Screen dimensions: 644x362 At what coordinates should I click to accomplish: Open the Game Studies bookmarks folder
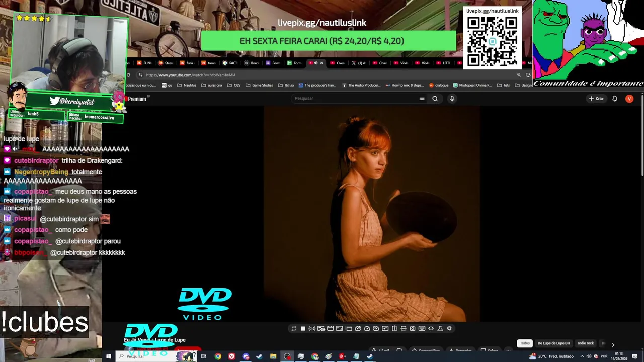coord(260,85)
